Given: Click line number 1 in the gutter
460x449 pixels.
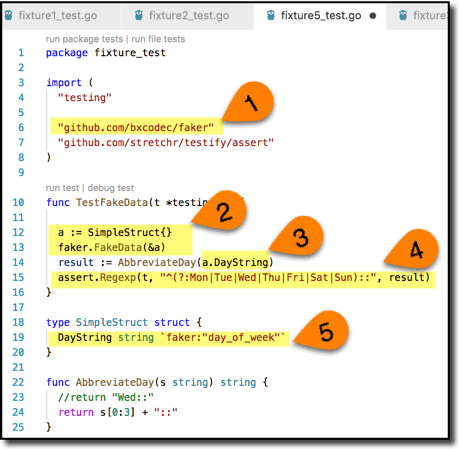Looking at the screenshot, I should (x=21, y=53).
